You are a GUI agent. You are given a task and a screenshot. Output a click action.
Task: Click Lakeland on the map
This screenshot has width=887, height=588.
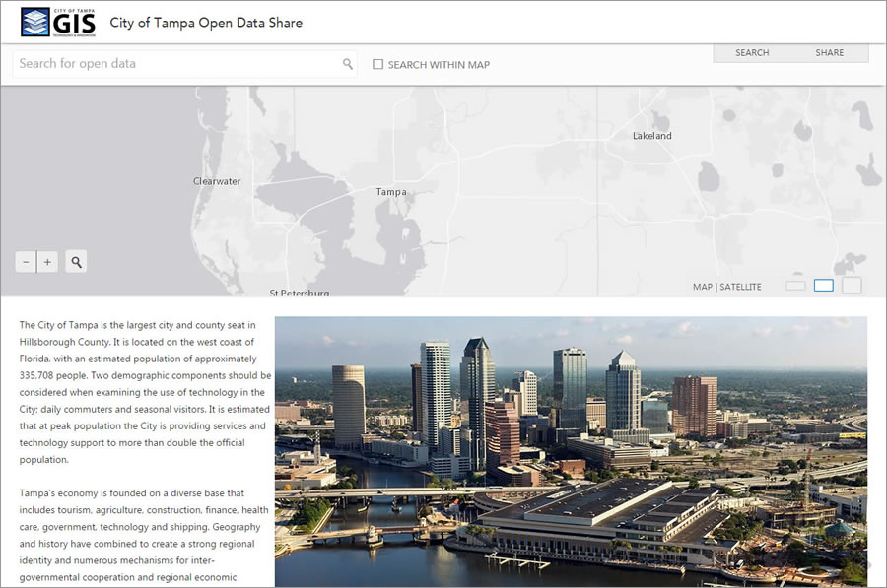[652, 136]
